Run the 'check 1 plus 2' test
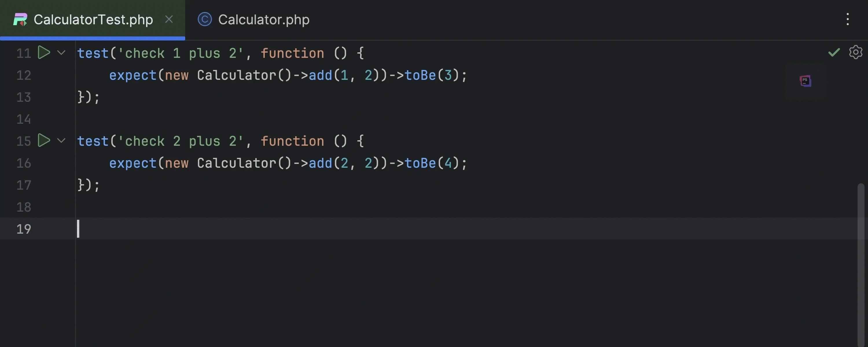Viewport: 868px width, 347px height. point(44,53)
